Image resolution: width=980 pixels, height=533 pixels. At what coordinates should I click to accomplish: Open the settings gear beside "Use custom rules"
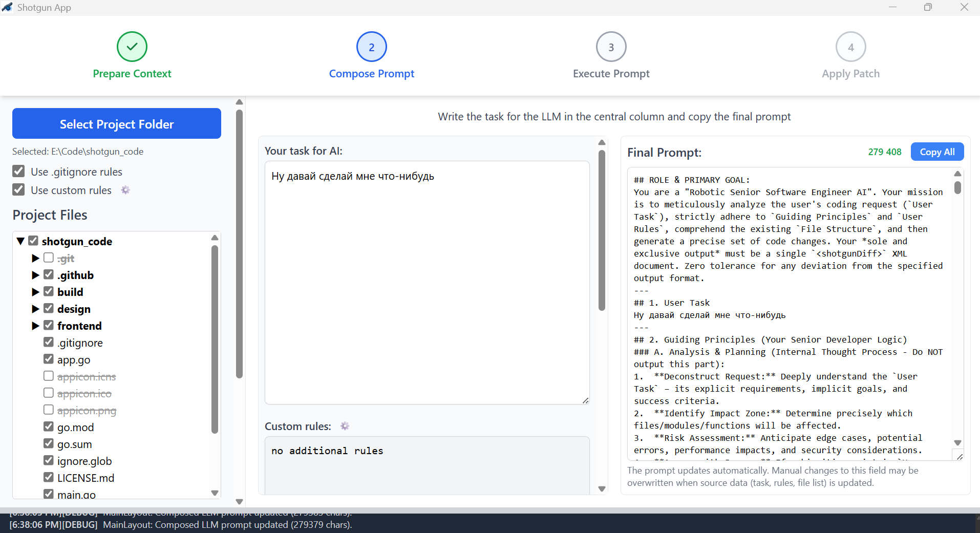point(125,190)
